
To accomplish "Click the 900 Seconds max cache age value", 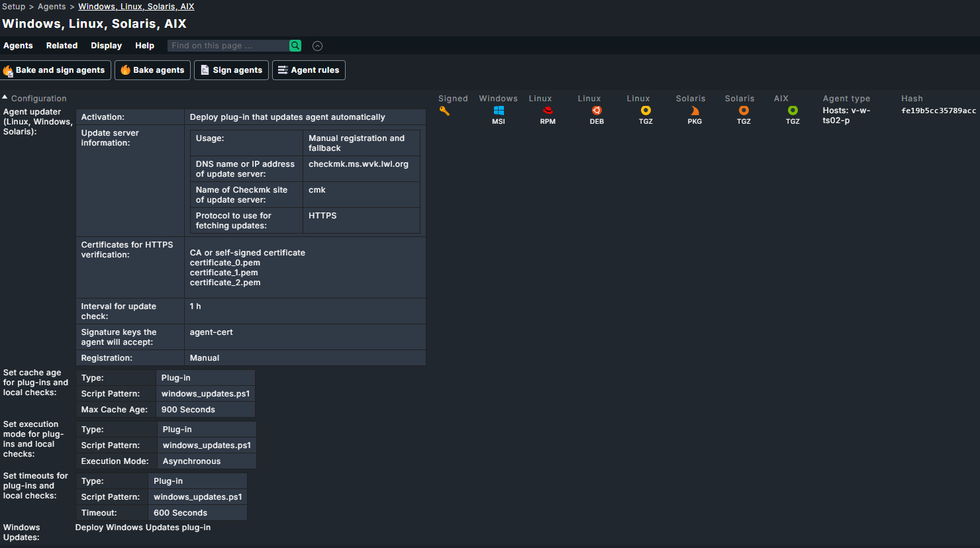I will point(188,410).
